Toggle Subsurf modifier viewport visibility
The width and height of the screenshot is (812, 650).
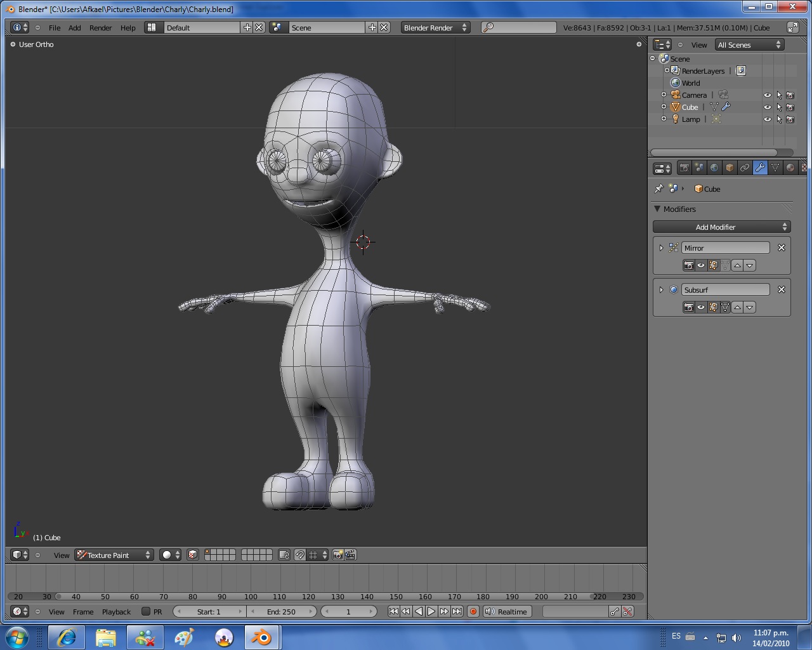701,307
